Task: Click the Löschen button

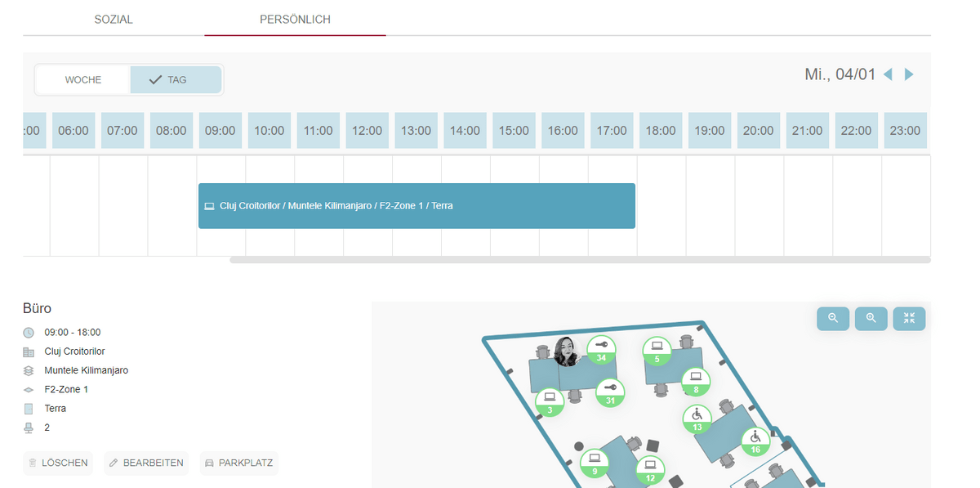Action: point(58,463)
